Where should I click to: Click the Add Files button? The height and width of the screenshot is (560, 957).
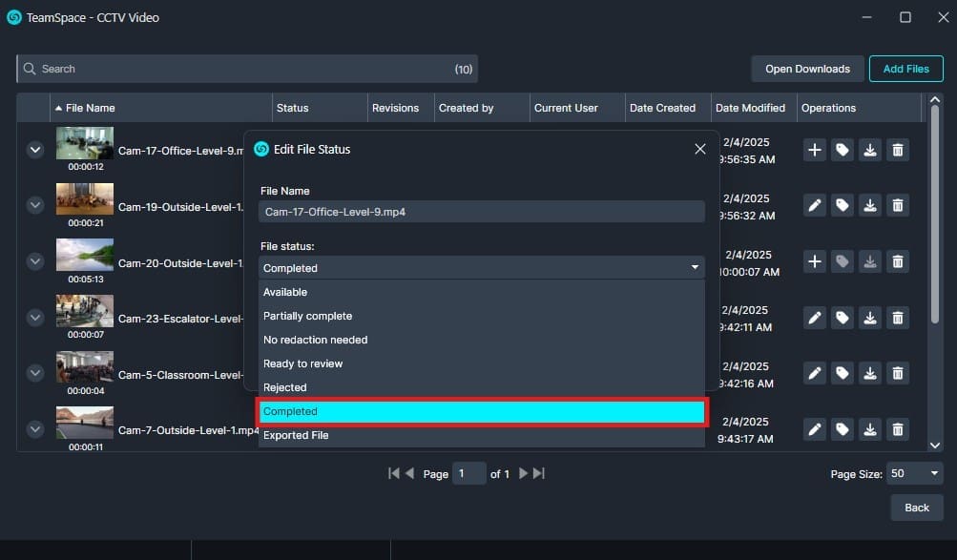[905, 69]
